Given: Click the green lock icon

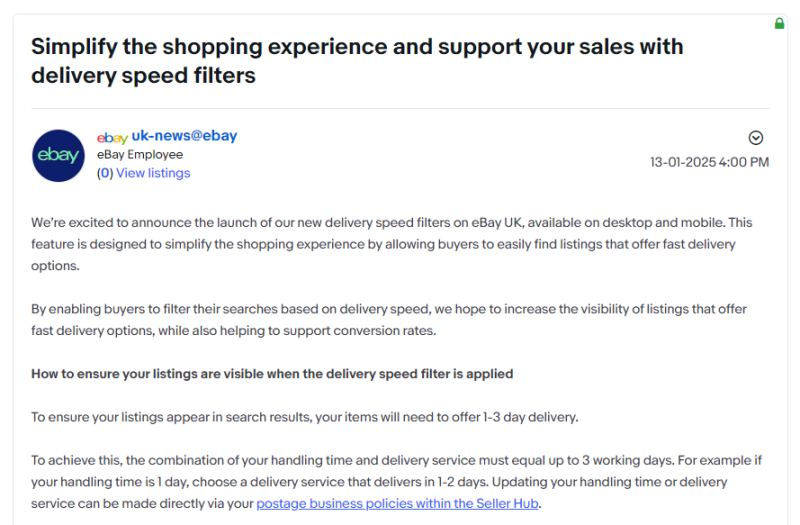Looking at the screenshot, I should click(779, 23).
